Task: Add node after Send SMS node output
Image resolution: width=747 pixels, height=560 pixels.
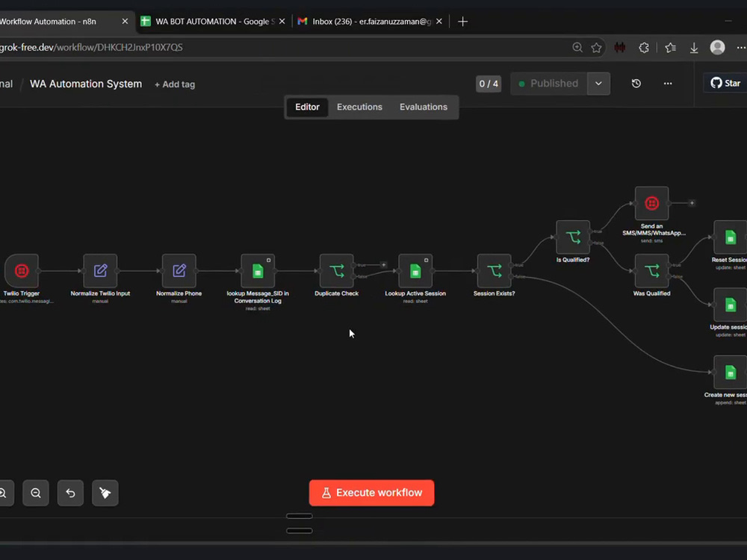Action: [x=692, y=203]
